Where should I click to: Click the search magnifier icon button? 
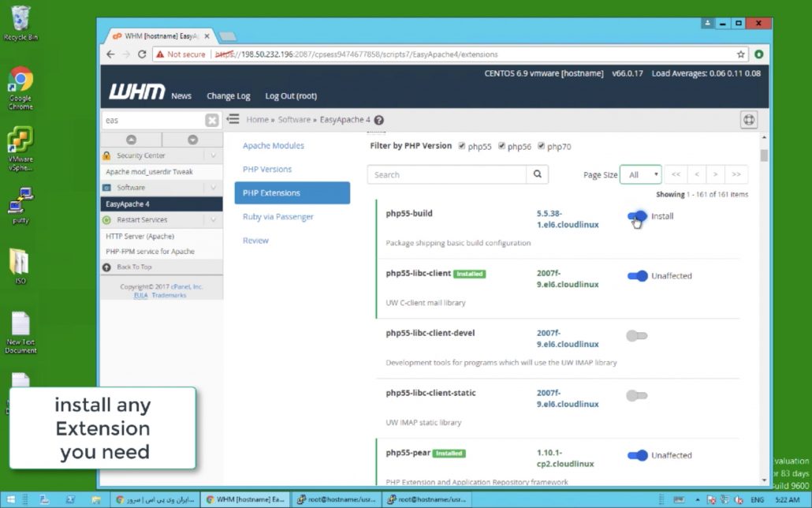pyautogui.click(x=537, y=174)
